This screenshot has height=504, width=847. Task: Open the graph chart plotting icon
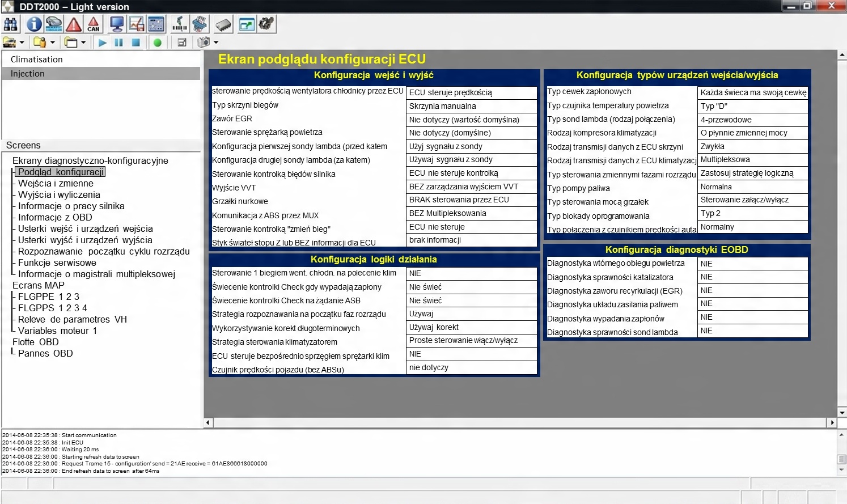coord(137,24)
